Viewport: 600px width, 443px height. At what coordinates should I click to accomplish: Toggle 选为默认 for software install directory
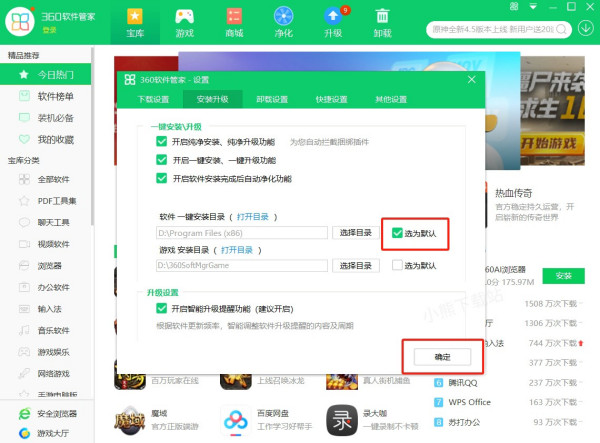(397, 233)
